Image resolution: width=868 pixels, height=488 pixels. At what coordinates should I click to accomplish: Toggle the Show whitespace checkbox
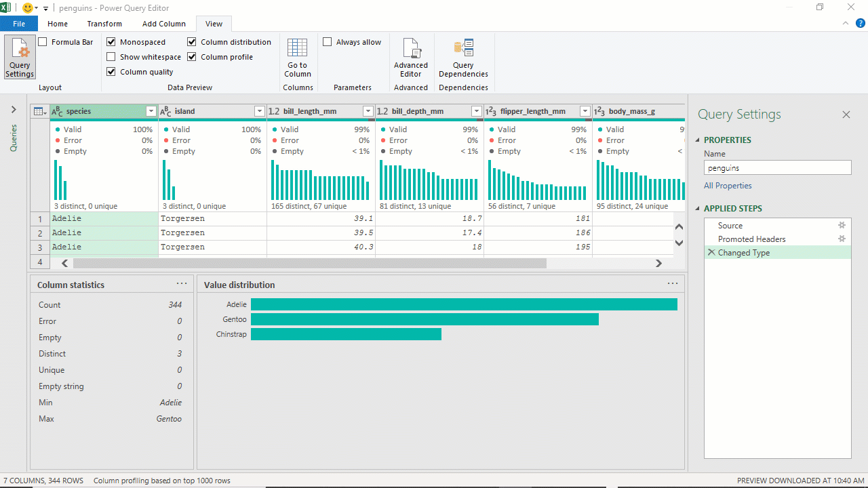pyautogui.click(x=111, y=57)
